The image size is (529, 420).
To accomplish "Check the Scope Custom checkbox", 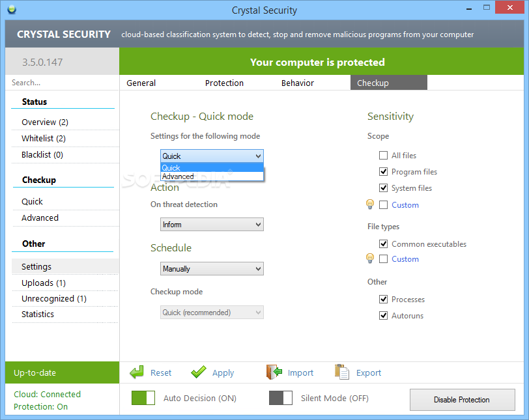I will 383,205.
